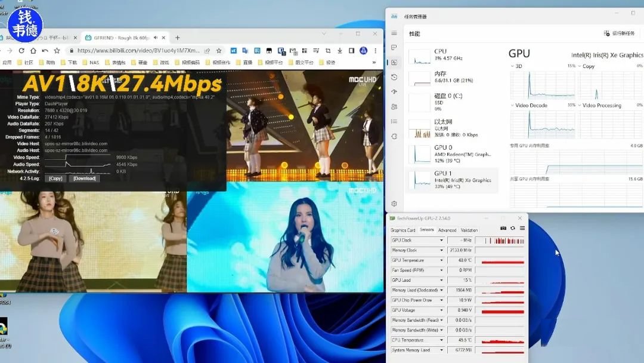
Task: Open the CPU Temperature sensor dropdown
Action: tap(441, 340)
